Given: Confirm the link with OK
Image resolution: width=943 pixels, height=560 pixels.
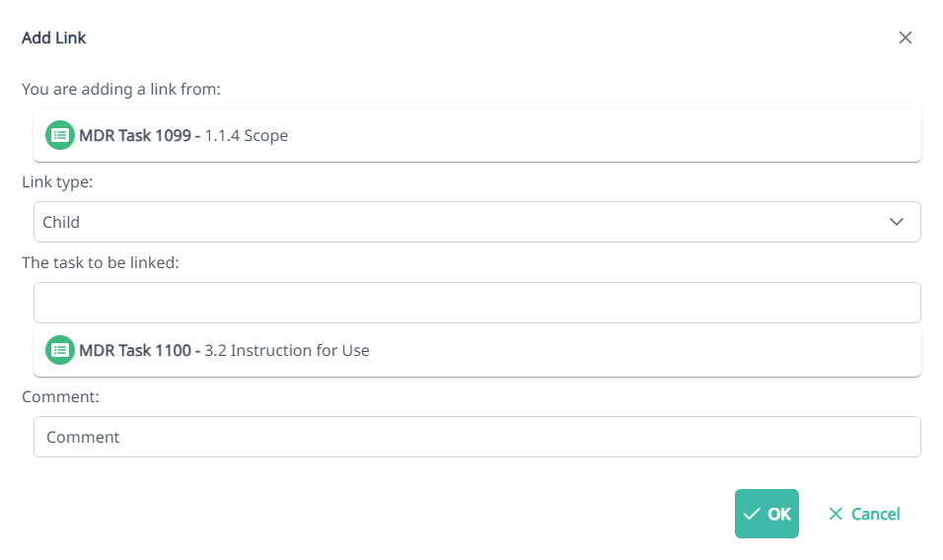Looking at the screenshot, I should [x=767, y=514].
